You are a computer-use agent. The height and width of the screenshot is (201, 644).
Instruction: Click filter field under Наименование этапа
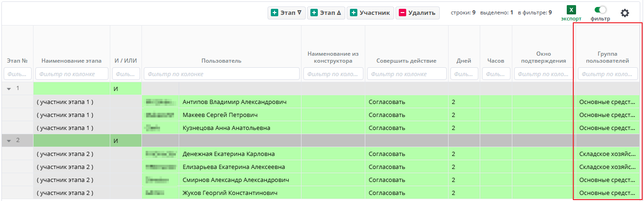tap(72, 74)
